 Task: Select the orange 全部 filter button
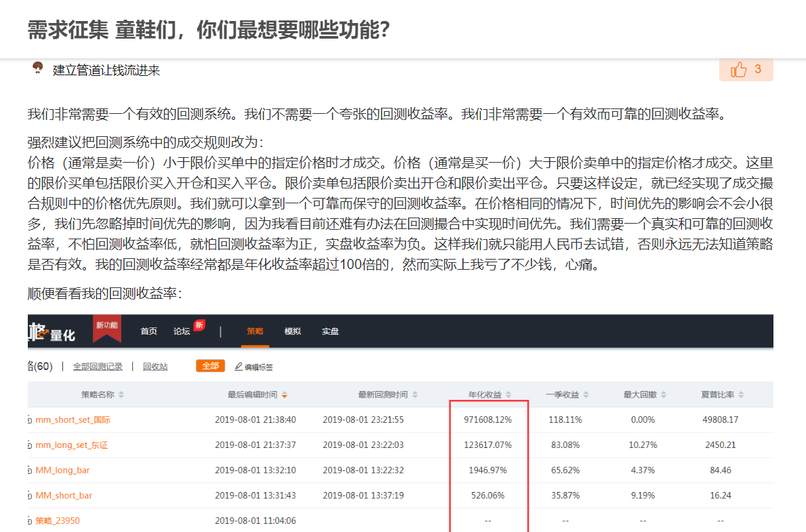(210, 366)
